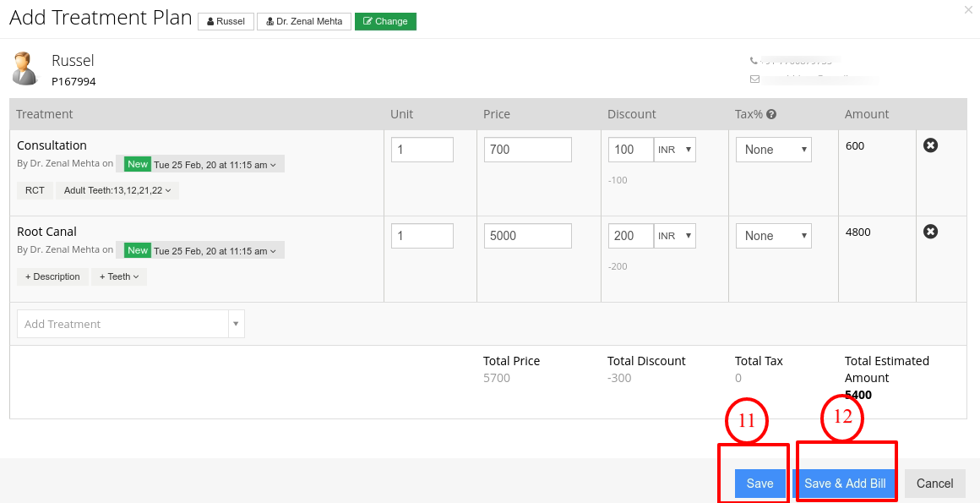
Task: Remove the Root Canal treatment row
Action: tap(931, 232)
